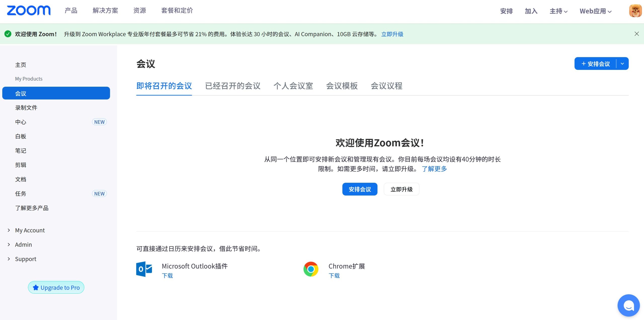Click the Chrome extension icon
644x320 pixels.
[x=311, y=269]
